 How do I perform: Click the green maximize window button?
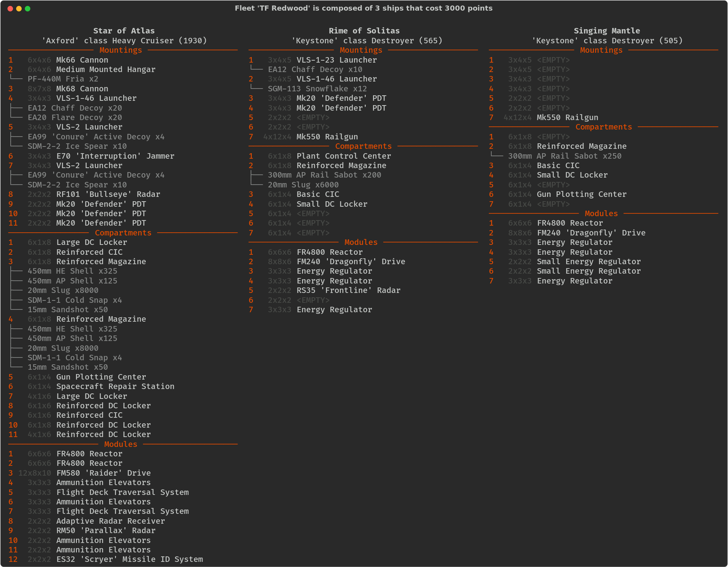click(28, 9)
